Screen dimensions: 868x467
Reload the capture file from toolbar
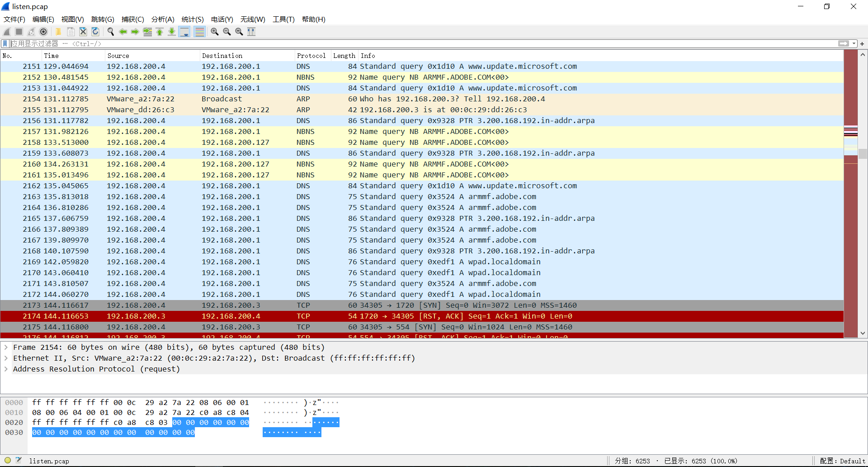tap(95, 32)
